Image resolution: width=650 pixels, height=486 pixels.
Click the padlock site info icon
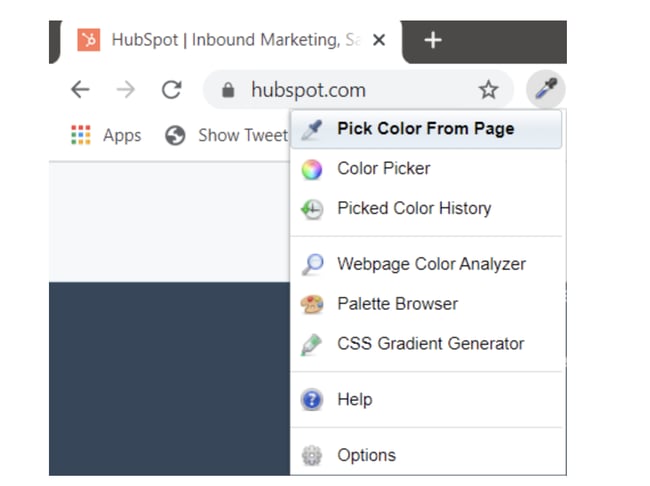pyautogui.click(x=228, y=91)
